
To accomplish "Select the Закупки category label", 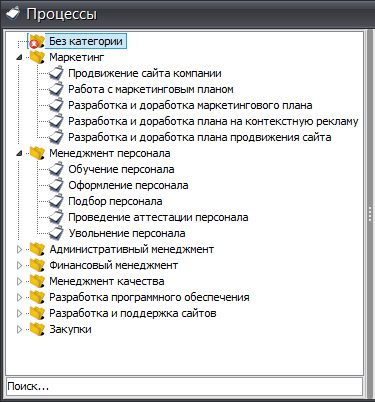I will [x=70, y=329].
